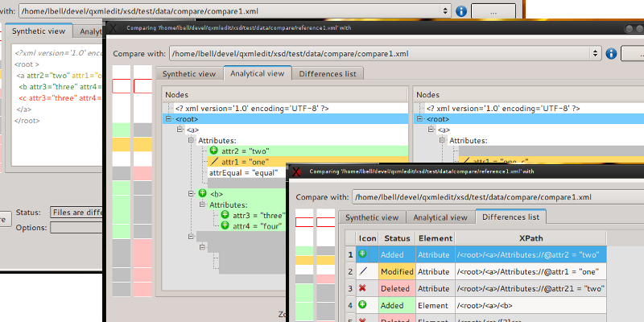This screenshot has height=322, width=644.
Task: Click the green plus icon next to the <b> node
Action: [x=202, y=194]
